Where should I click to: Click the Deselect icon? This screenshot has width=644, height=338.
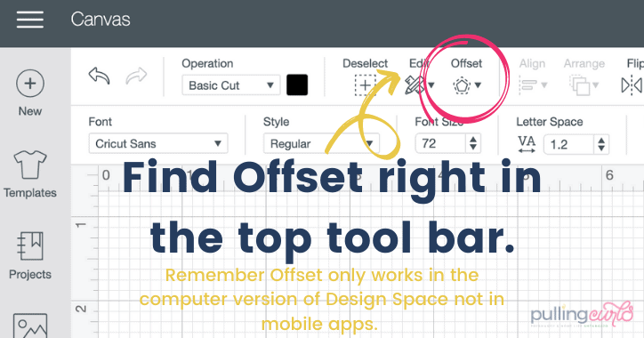click(x=365, y=85)
